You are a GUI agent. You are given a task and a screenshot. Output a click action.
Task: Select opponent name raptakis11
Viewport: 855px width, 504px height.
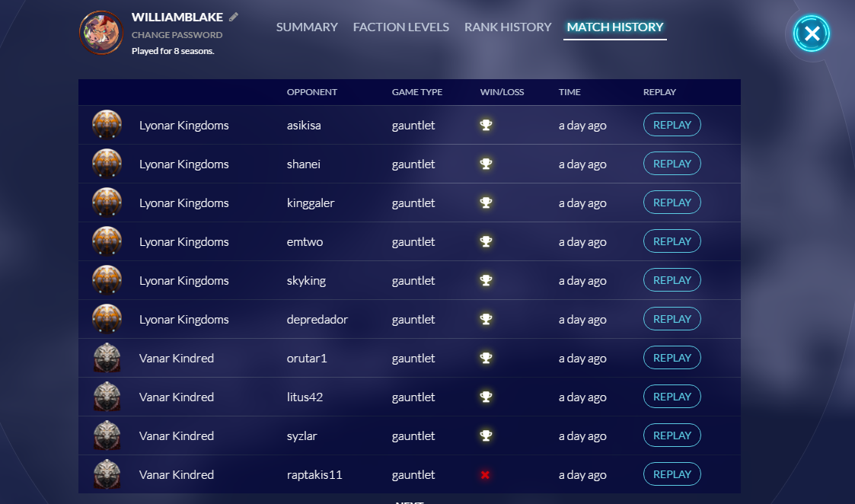click(x=314, y=474)
